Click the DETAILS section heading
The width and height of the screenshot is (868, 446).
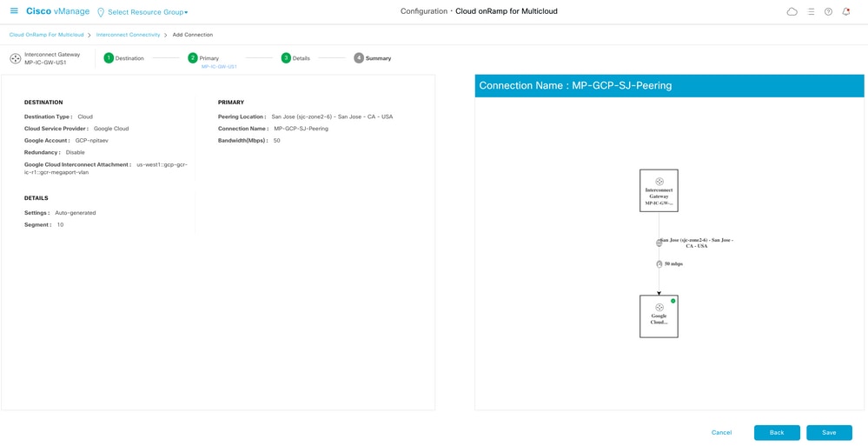[36, 198]
